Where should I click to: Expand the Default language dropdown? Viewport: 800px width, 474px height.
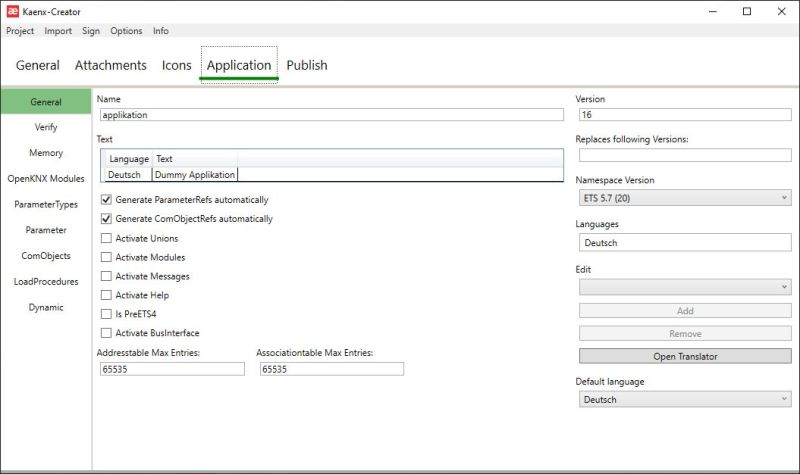(x=685, y=399)
